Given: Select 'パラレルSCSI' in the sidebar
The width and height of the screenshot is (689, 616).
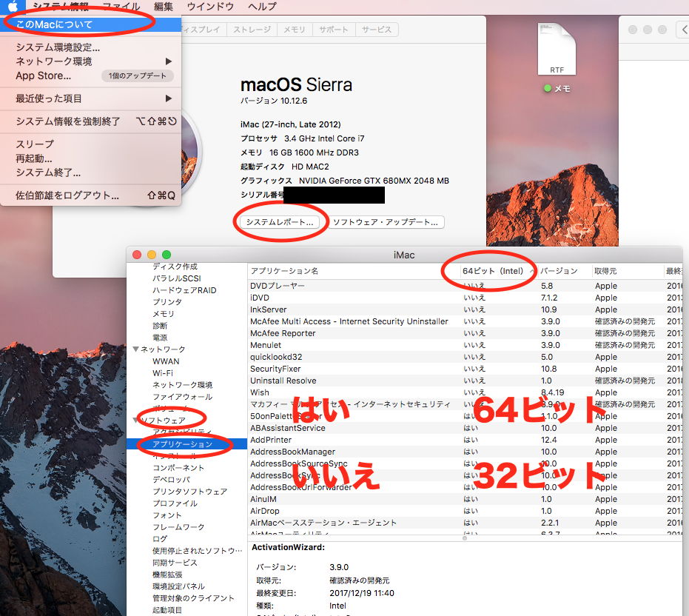Looking at the screenshot, I should coord(176,278).
